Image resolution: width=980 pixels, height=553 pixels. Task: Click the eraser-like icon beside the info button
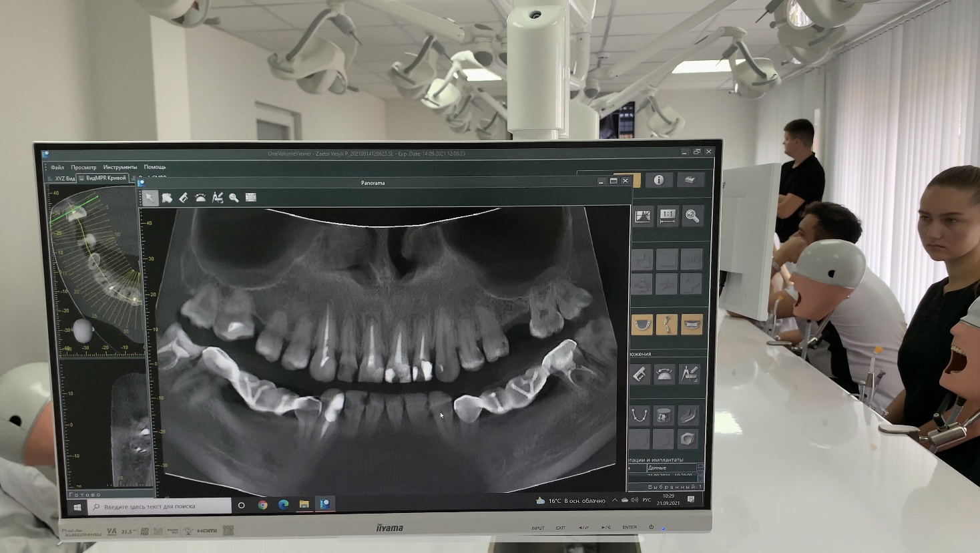click(690, 180)
